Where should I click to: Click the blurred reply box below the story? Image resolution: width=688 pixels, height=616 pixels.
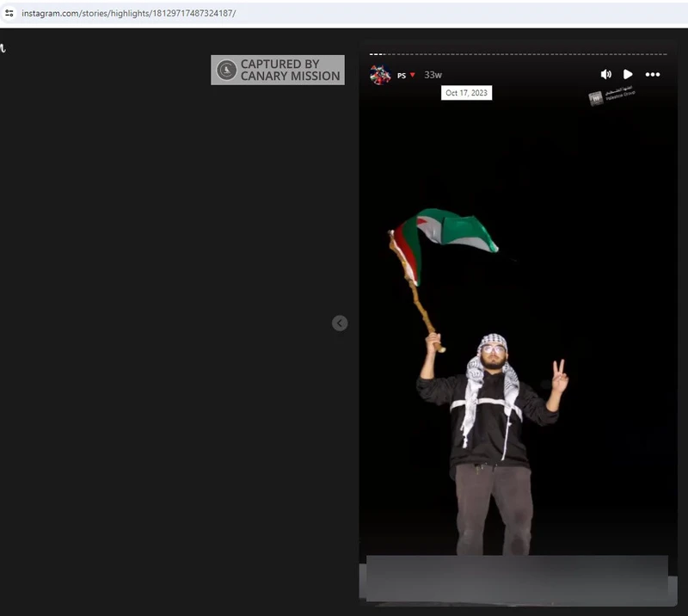coord(517,578)
